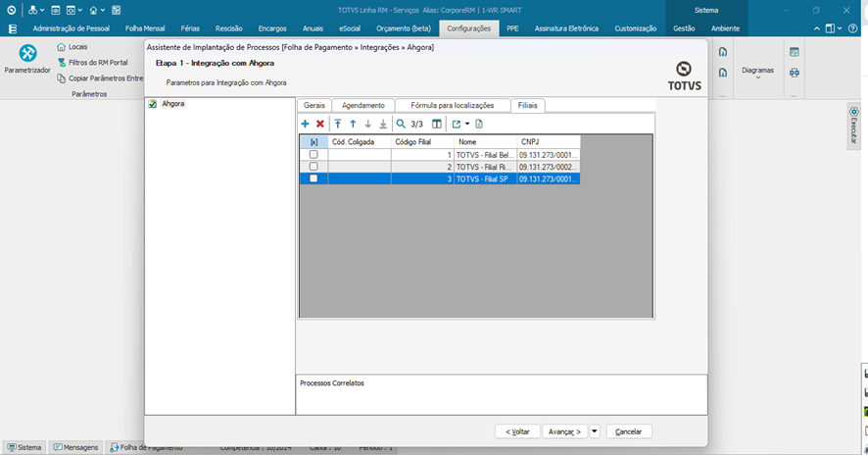
Task: Switch to the Agendamento tab
Action: click(x=363, y=105)
